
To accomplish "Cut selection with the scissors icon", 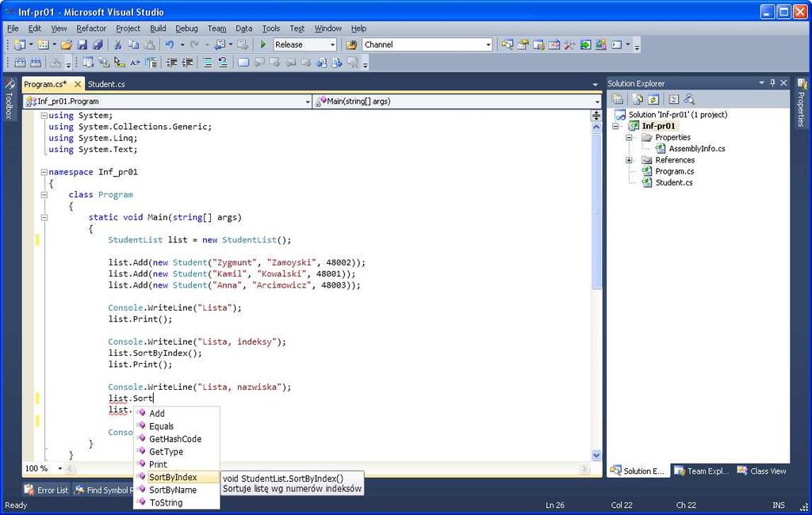I will tap(117, 45).
